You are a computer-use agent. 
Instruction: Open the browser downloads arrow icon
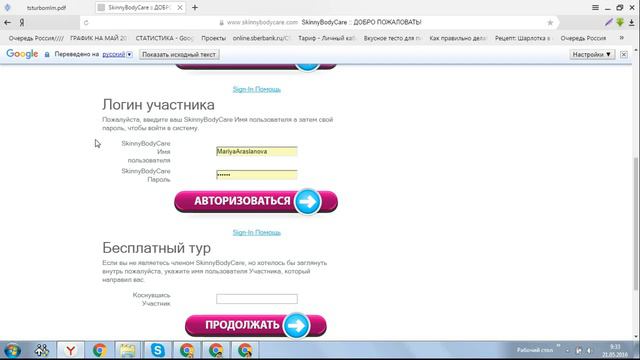pyautogui.click(x=631, y=23)
